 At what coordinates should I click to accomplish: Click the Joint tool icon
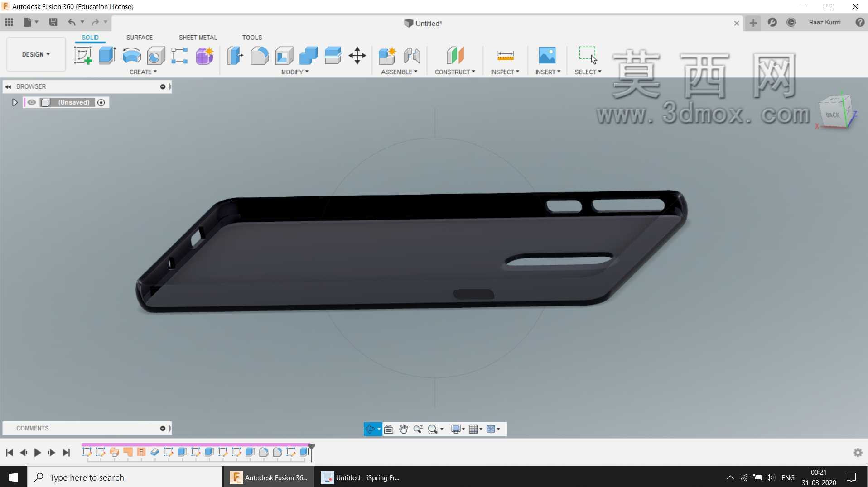412,56
